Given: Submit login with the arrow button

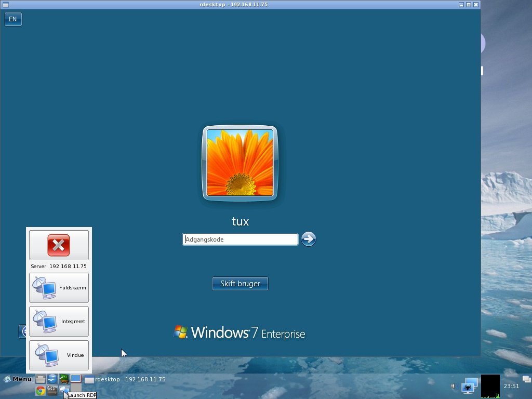Looking at the screenshot, I should pos(309,239).
